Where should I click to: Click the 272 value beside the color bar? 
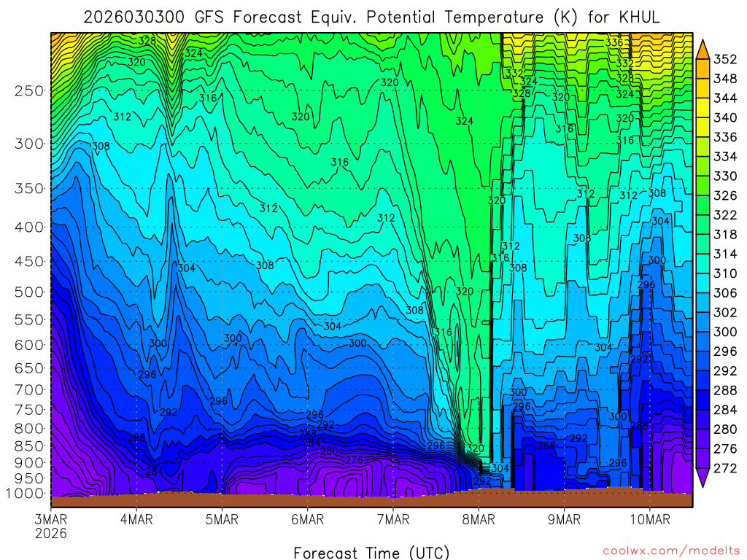coord(725,469)
